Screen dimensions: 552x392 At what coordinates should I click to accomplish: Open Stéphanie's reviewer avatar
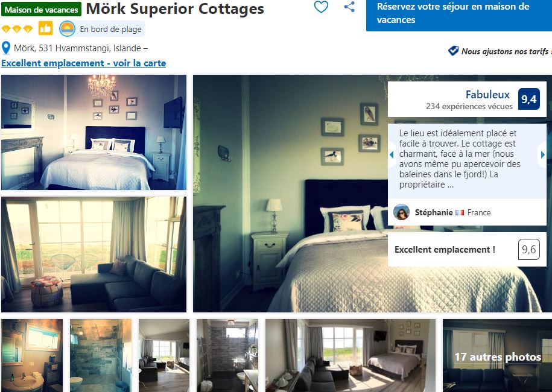[x=401, y=212]
